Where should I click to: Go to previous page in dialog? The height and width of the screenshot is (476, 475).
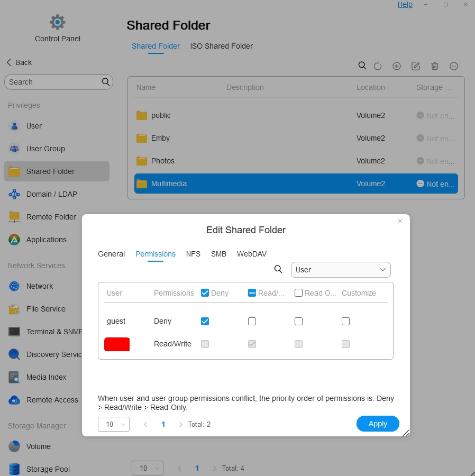[x=145, y=424]
